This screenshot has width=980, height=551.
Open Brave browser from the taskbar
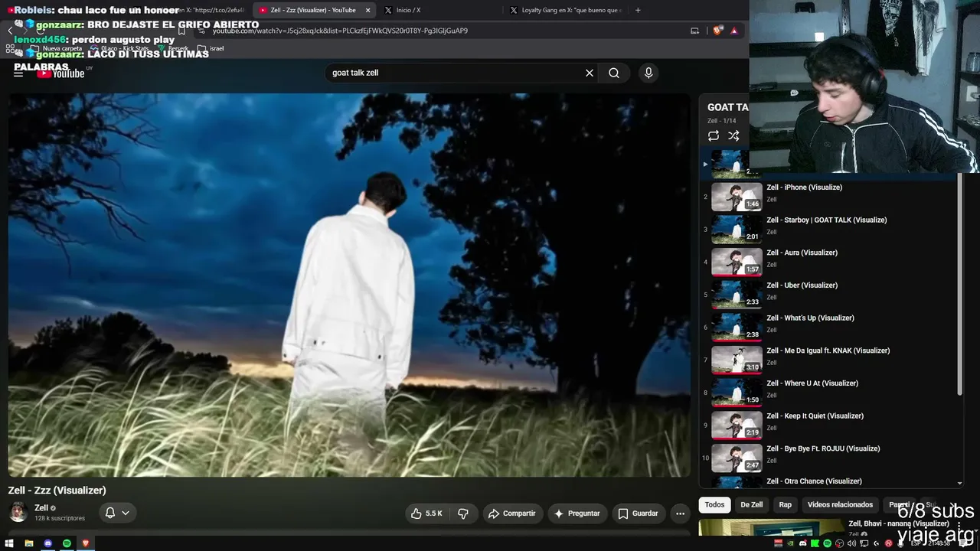coord(85,543)
